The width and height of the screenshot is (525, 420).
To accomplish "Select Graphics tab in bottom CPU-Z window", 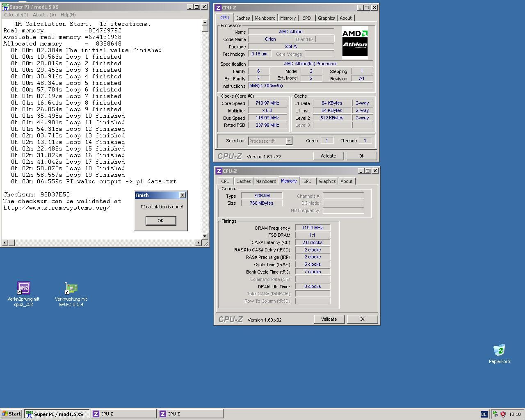I will [327, 181].
